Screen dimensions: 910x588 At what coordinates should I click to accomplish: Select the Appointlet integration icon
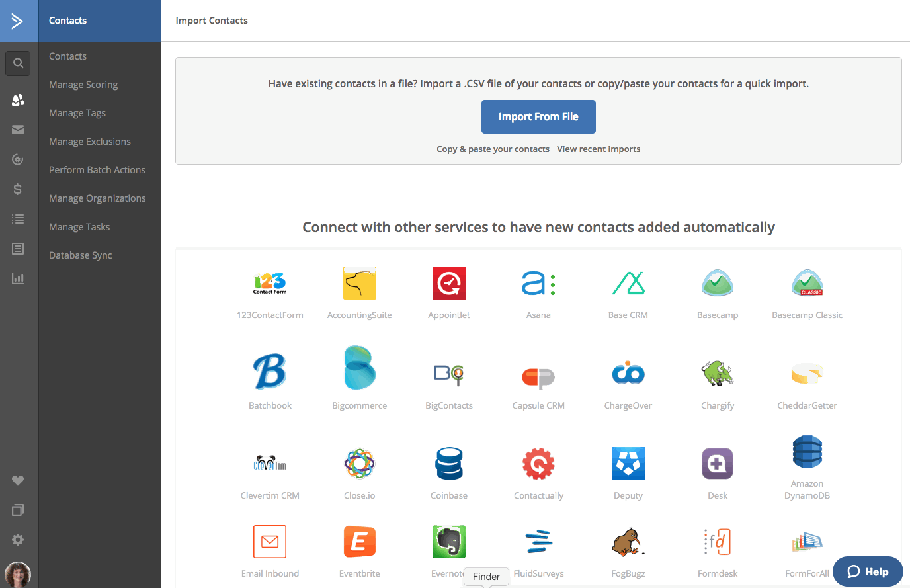449,283
